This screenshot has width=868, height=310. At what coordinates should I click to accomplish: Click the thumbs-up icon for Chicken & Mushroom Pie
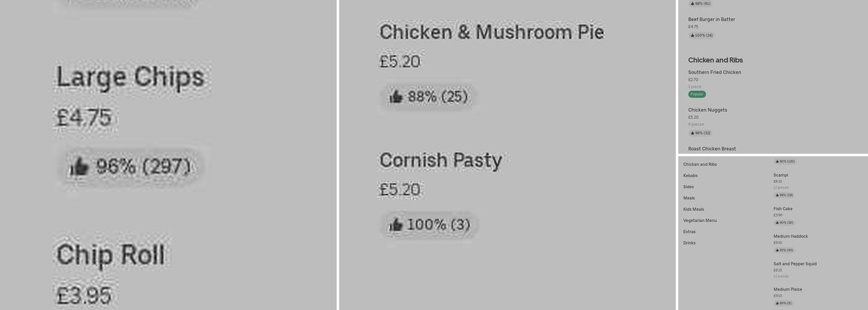(396, 97)
